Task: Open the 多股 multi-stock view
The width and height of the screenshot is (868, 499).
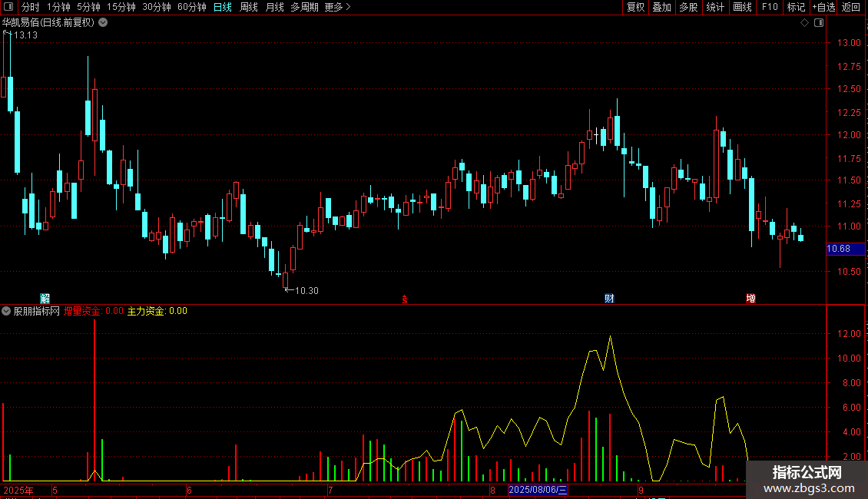Action: pos(688,7)
